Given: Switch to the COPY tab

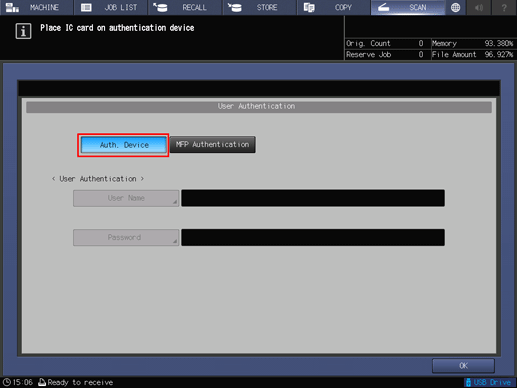Looking at the screenshot, I should click(x=334, y=7).
